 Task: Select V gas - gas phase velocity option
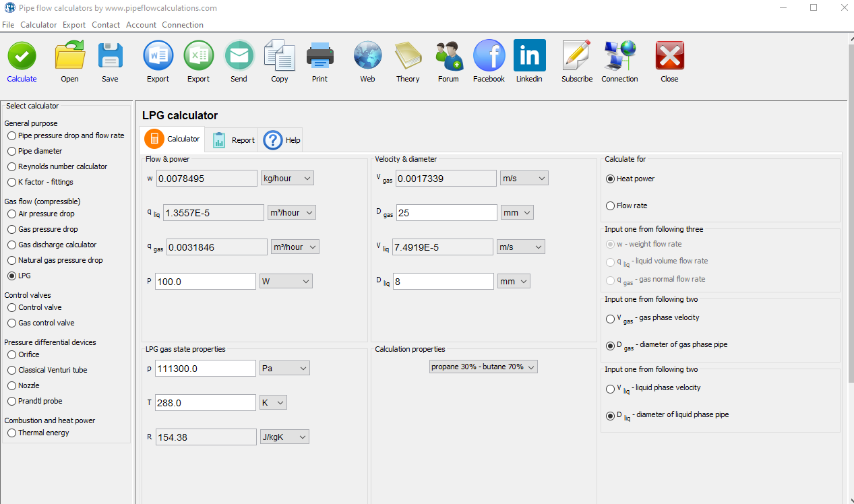click(611, 318)
